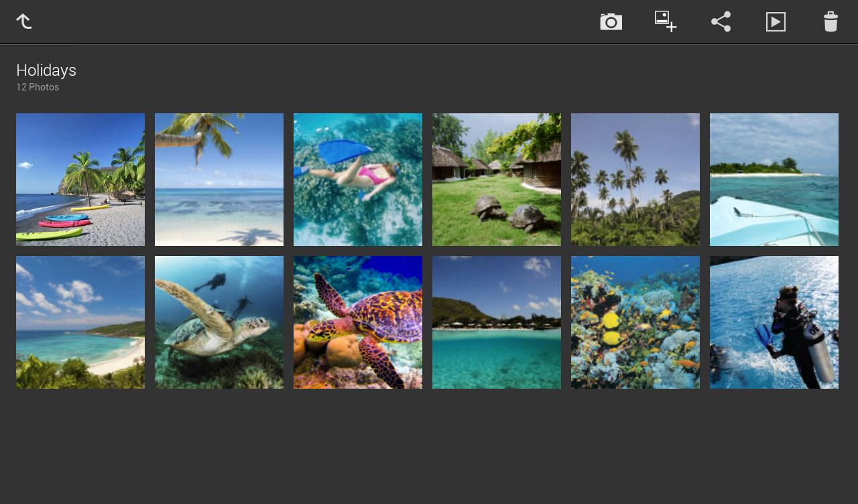Navigate up using the back arrow icon
Viewport: 858px width, 504px height.
pos(24,21)
